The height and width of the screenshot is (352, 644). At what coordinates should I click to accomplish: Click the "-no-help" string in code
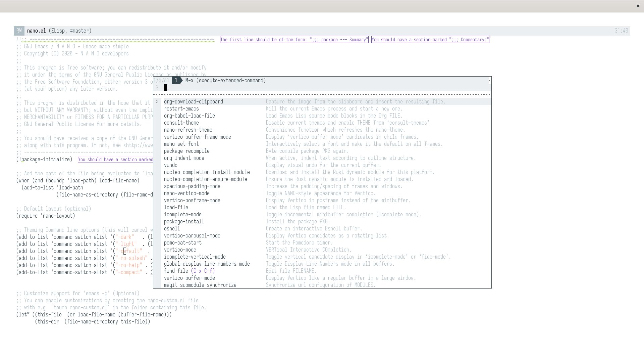[x=129, y=265]
